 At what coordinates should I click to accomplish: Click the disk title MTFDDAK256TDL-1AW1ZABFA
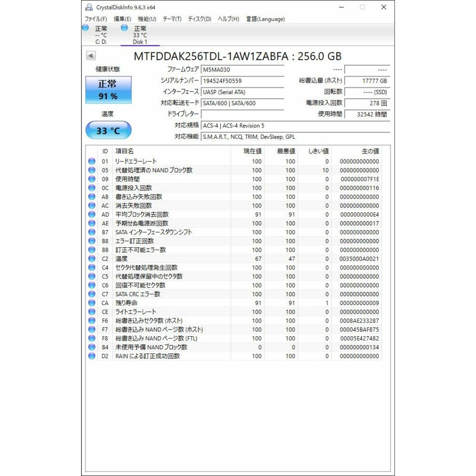pyautogui.click(x=211, y=56)
